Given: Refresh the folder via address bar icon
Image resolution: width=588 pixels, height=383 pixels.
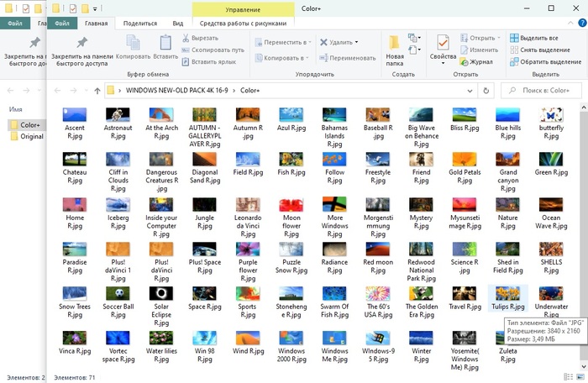Looking at the screenshot, I should coord(486,90).
